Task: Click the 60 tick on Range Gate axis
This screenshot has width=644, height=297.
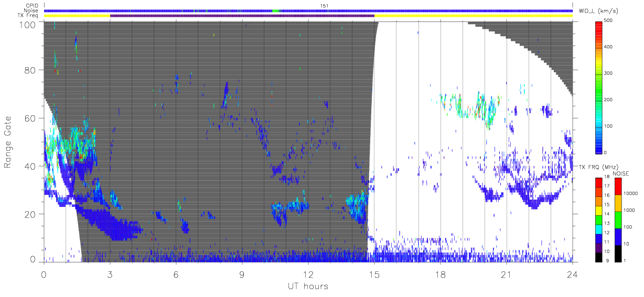Action: pos(29,118)
